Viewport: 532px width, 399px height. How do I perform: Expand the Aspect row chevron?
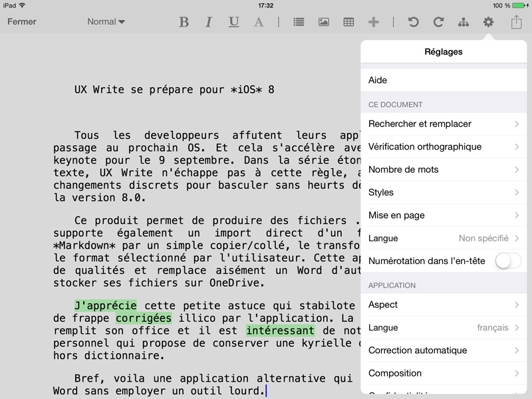tap(517, 305)
